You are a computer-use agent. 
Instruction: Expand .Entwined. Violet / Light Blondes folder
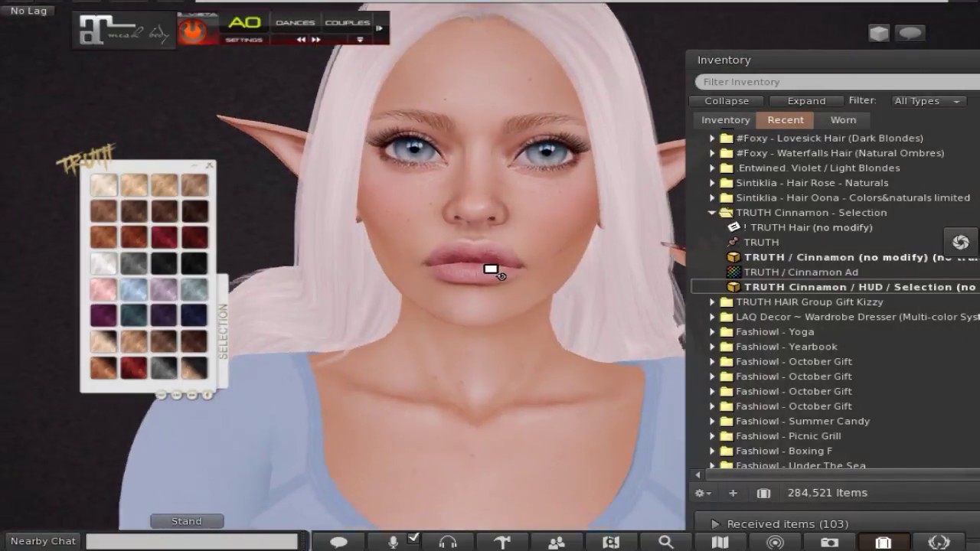pos(712,168)
